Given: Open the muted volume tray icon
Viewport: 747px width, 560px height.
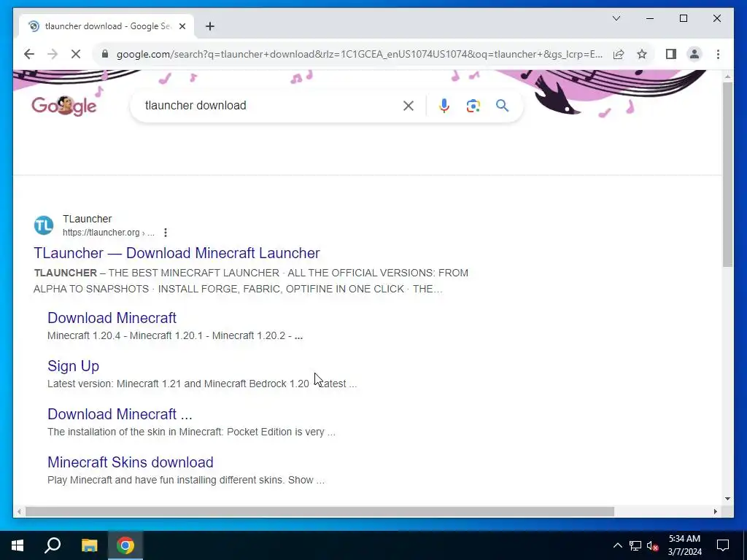Looking at the screenshot, I should coord(653,545).
